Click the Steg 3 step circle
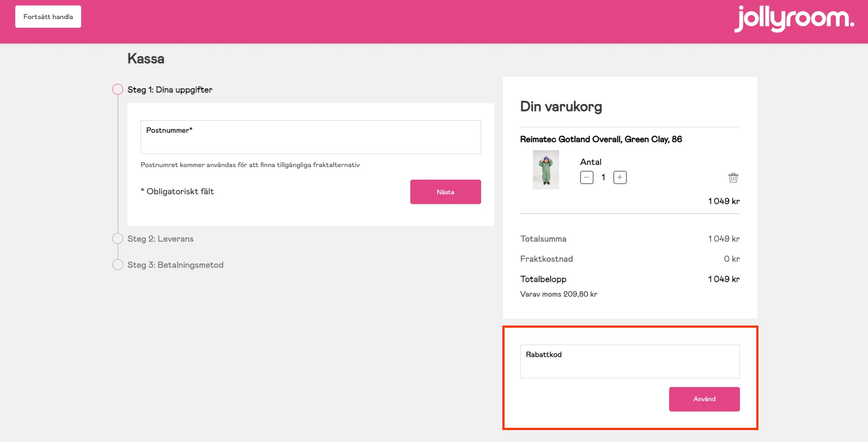 118,265
